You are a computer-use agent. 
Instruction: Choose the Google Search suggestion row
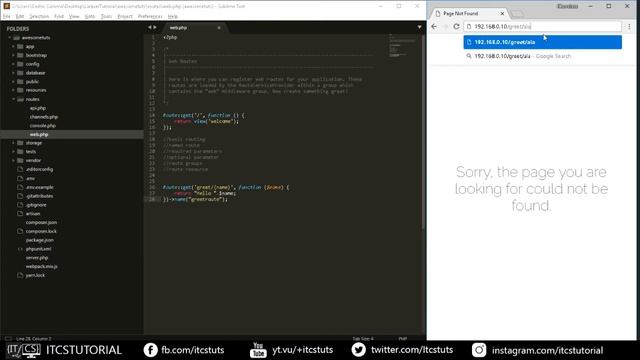coord(542,56)
